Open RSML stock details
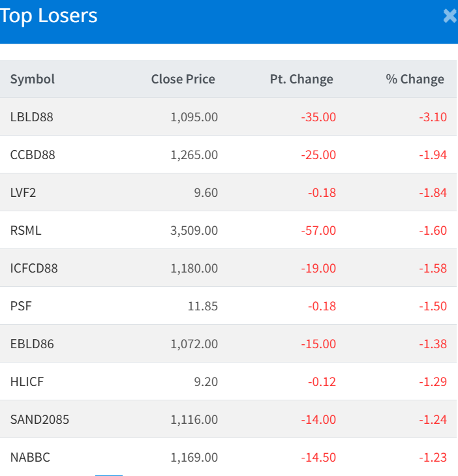This screenshot has width=458, height=476. pyautogui.click(x=26, y=231)
